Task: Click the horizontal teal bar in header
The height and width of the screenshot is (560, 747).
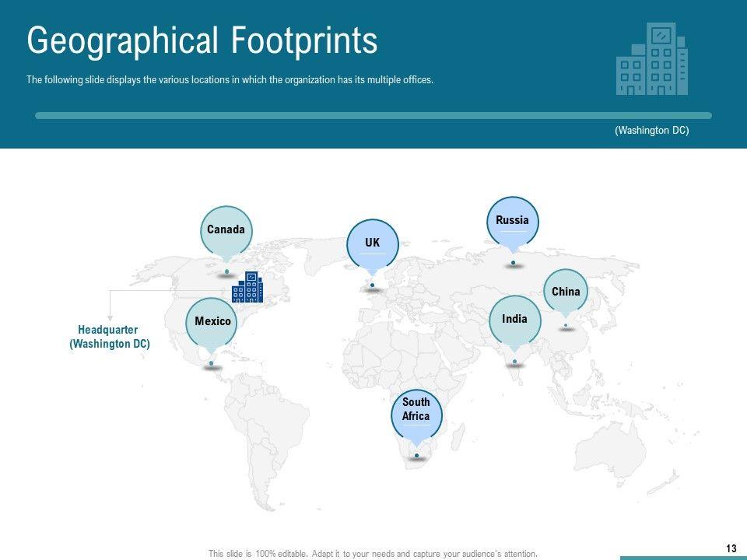Action: click(x=373, y=115)
